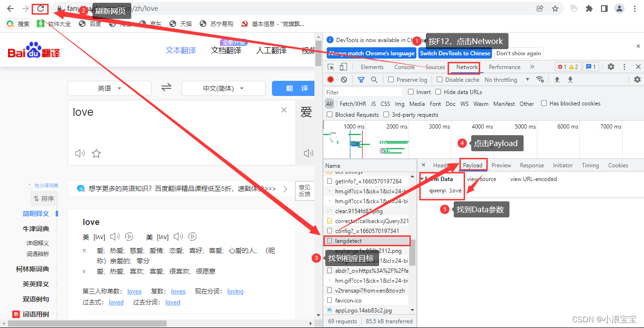Clear the love input with the X icon

point(284,110)
